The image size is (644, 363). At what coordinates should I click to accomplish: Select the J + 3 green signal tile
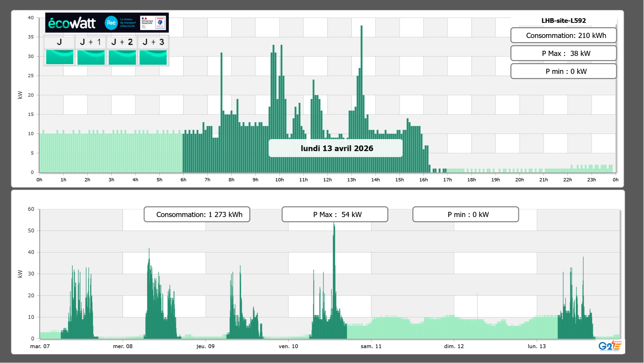coord(153,57)
